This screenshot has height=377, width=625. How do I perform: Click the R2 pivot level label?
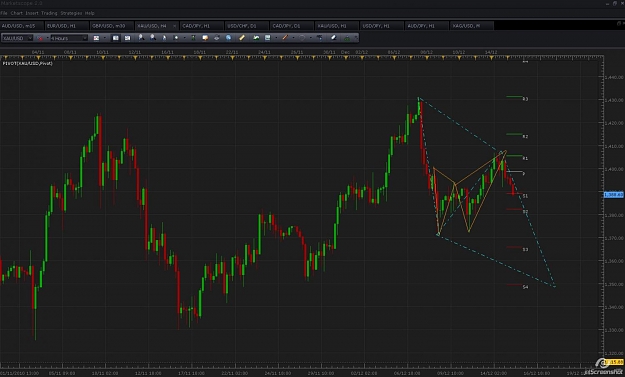click(x=525, y=136)
